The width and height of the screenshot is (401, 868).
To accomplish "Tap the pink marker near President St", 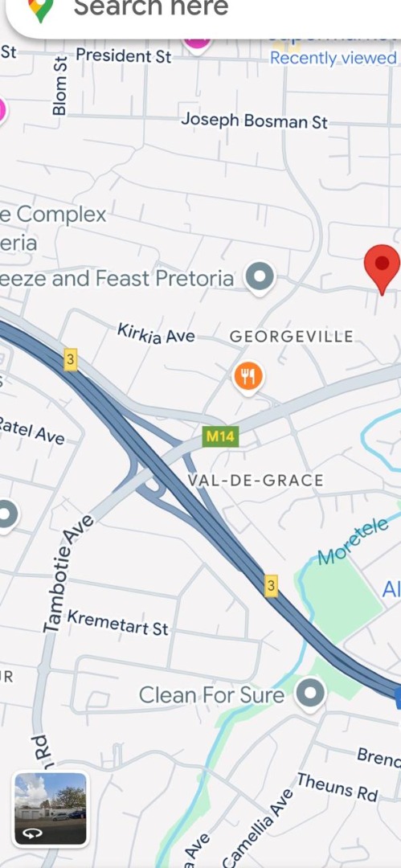I will coord(197,43).
